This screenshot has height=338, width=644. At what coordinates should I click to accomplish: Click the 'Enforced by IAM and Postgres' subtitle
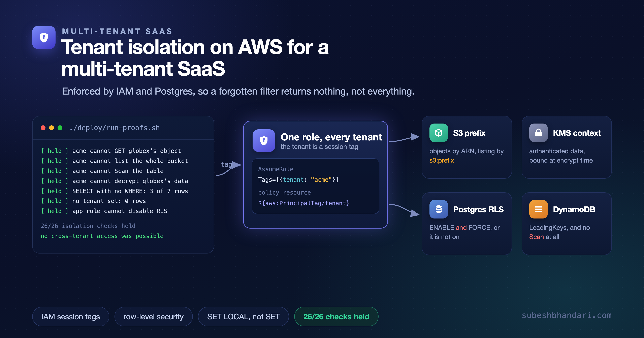tap(238, 91)
